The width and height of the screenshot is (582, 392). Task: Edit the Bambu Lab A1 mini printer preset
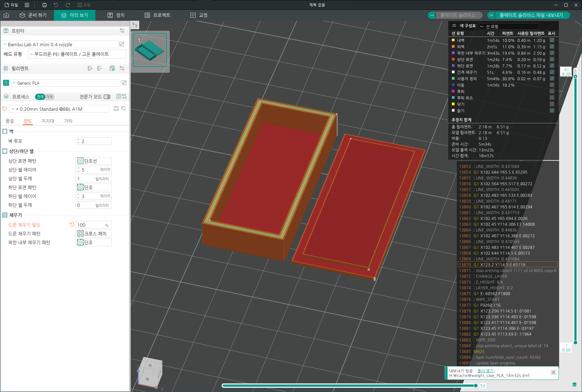[x=122, y=44]
